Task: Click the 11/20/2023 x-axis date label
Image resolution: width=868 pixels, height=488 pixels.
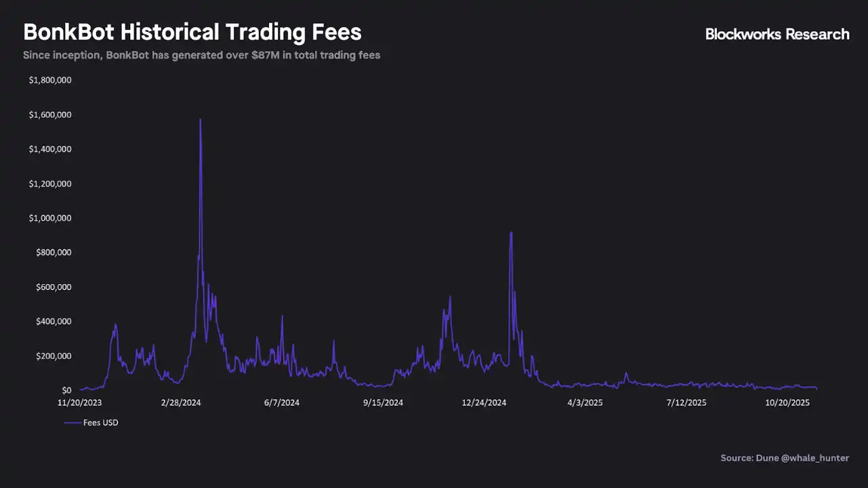Action: tap(81, 403)
